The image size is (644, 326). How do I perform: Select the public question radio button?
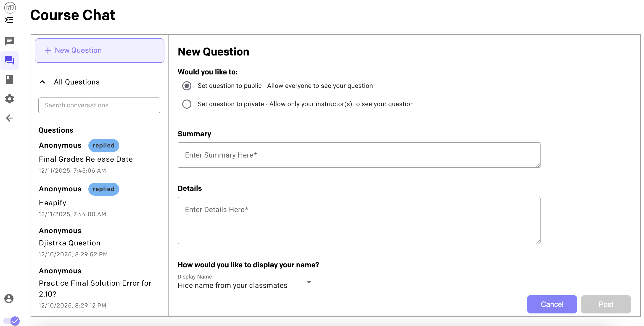187,86
